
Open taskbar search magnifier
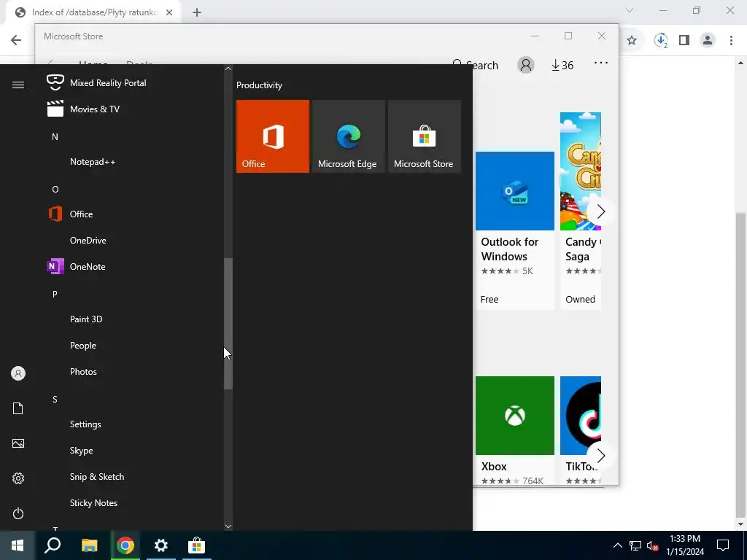click(x=53, y=545)
